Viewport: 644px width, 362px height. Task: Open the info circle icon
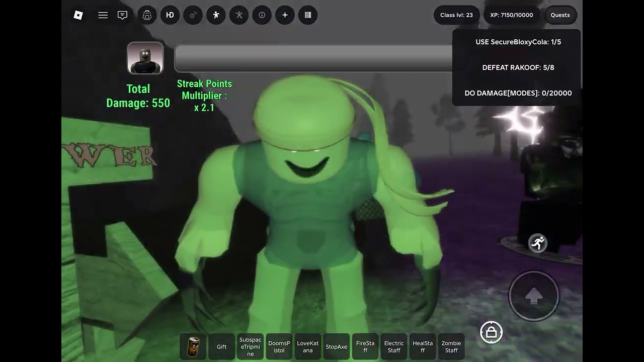(x=262, y=15)
